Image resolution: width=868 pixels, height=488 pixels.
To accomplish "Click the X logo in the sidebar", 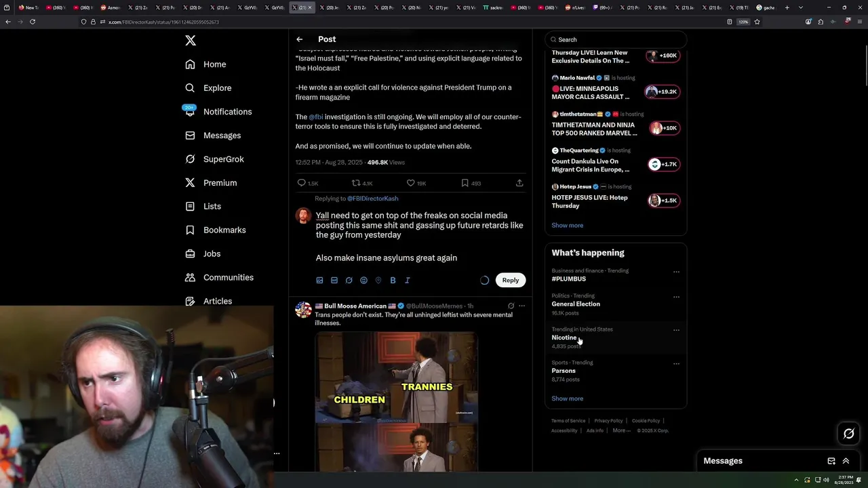I will click(x=191, y=41).
